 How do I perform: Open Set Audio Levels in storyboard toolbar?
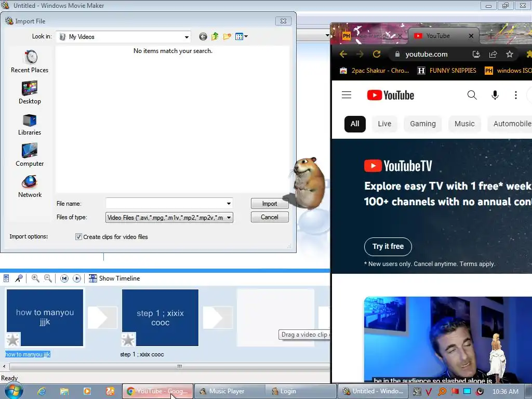(x=6, y=278)
